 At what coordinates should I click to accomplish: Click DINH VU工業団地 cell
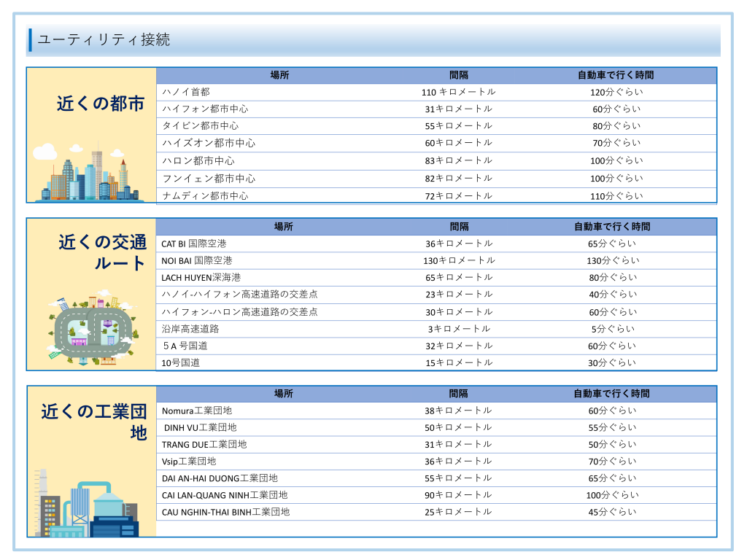point(200,427)
